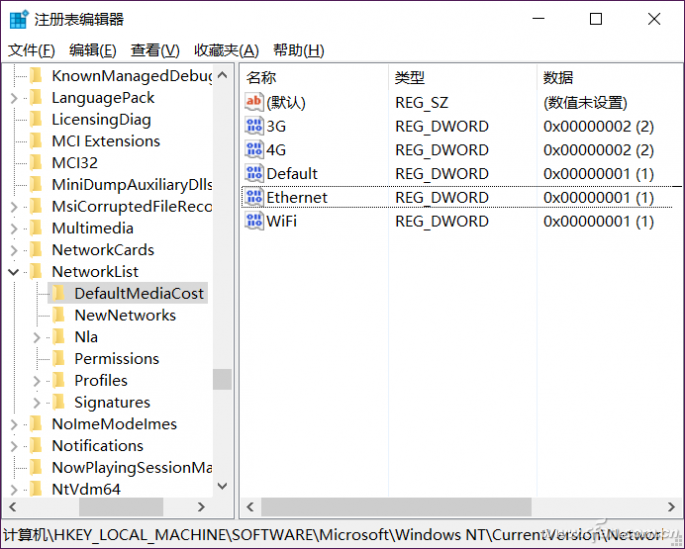Click the DWORD icon of the Ethernet value
Viewport: 685px width, 549px height.
click(254, 197)
